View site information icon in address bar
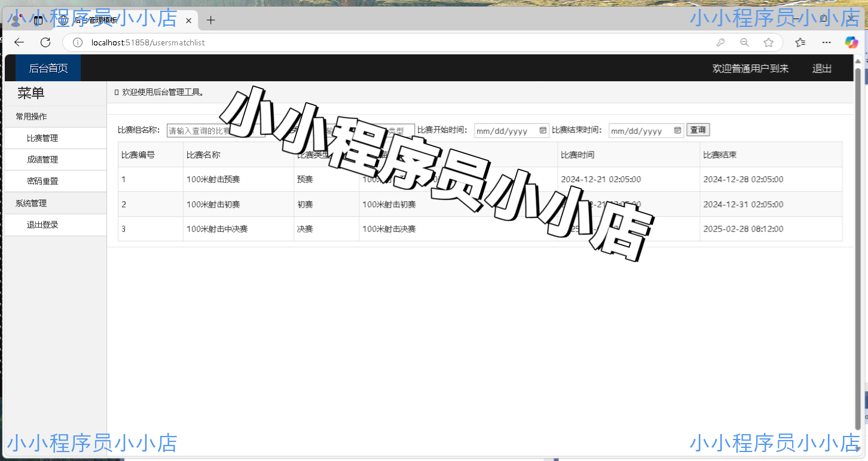Viewport: 868px width, 461px height. tap(77, 42)
